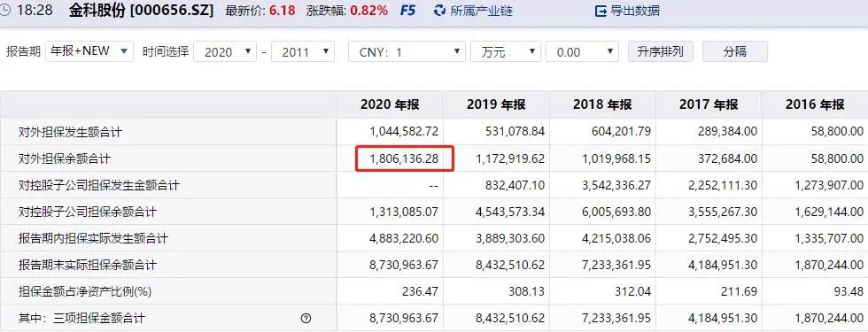Click the cell 604,201.79

[620, 132]
